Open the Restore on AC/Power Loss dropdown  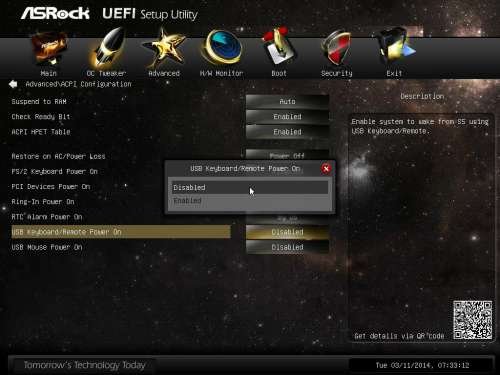pos(287,154)
